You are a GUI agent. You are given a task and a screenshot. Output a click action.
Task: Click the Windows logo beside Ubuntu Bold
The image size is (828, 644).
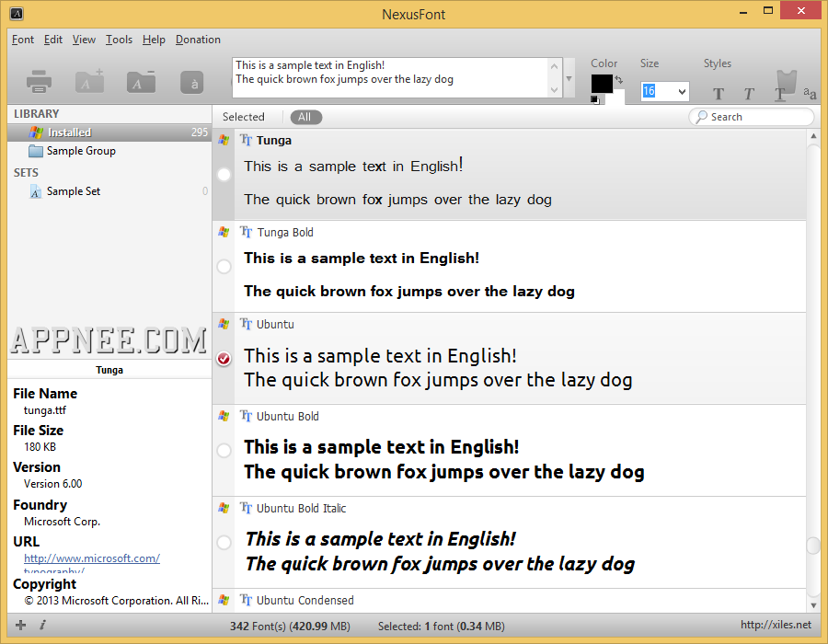224,416
